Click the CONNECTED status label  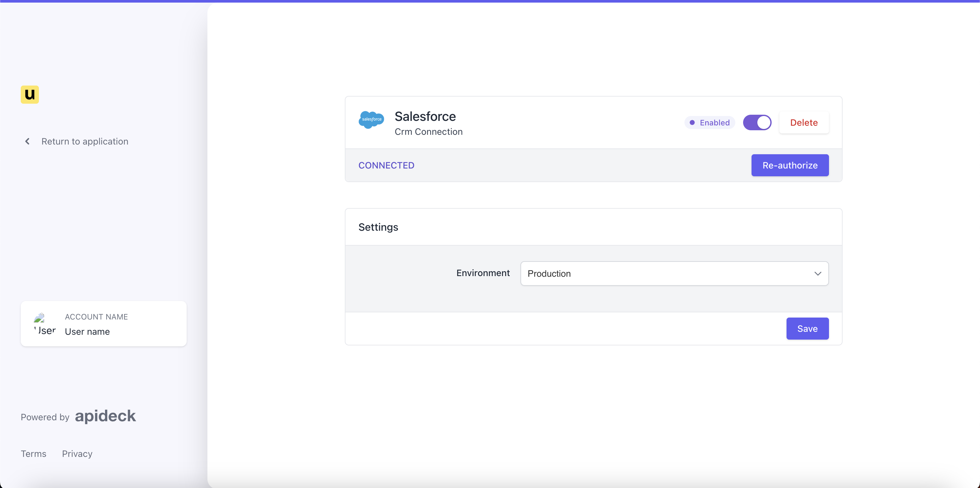386,166
